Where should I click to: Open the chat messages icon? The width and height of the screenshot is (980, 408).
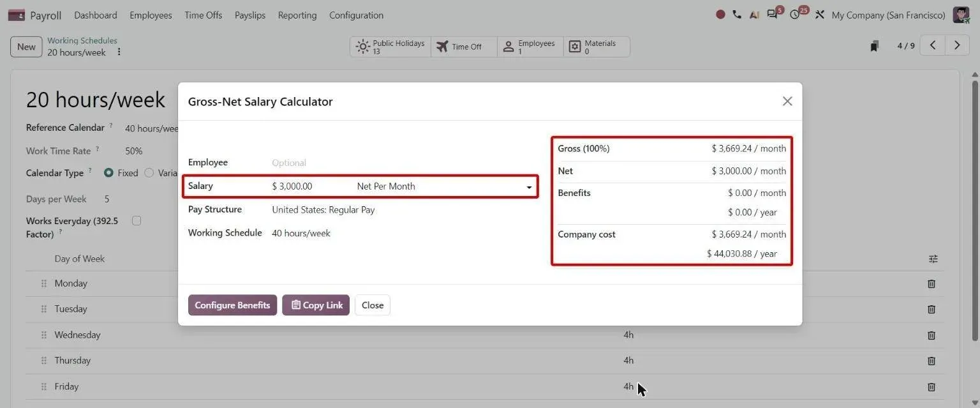tap(773, 15)
